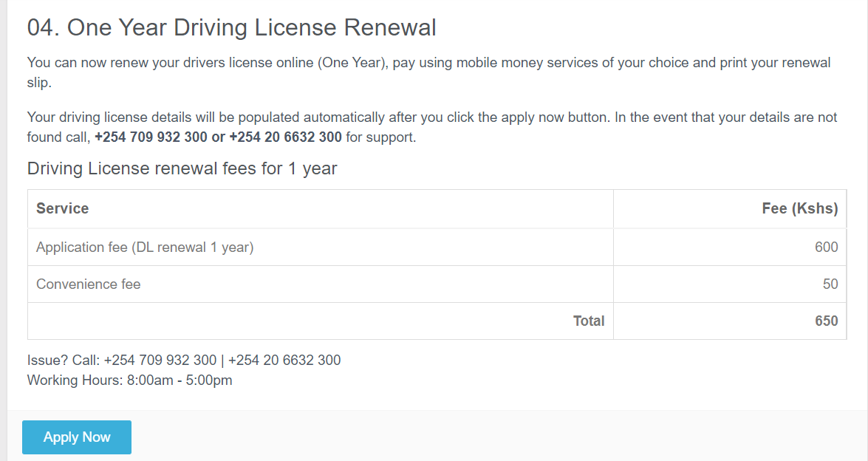Select the Driving License renewal fees subheading
The width and height of the screenshot is (868, 461).
point(182,168)
